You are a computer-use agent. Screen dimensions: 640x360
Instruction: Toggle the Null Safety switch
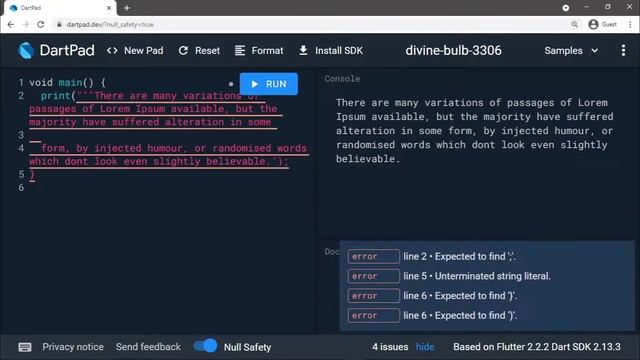[x=206, y=346]
